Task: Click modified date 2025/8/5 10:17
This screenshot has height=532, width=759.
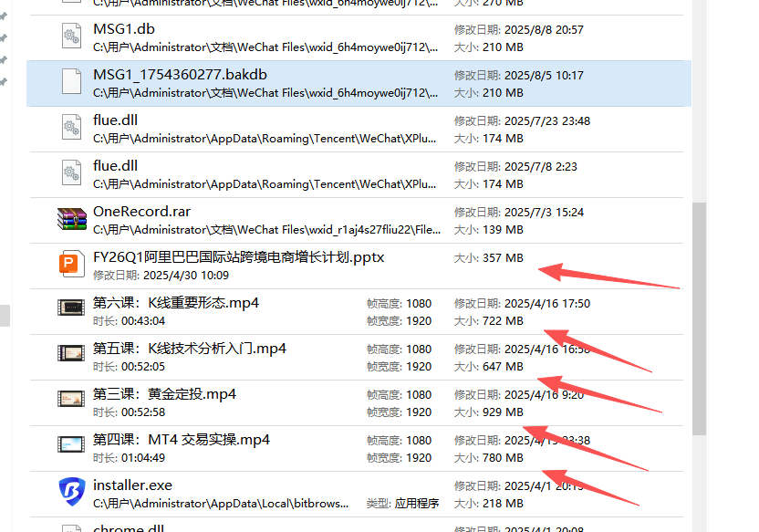Action: [x=518, y=76]
